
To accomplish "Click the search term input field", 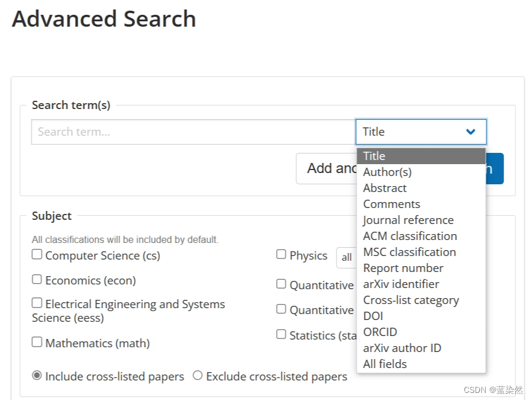I will (x=193, y=132).
